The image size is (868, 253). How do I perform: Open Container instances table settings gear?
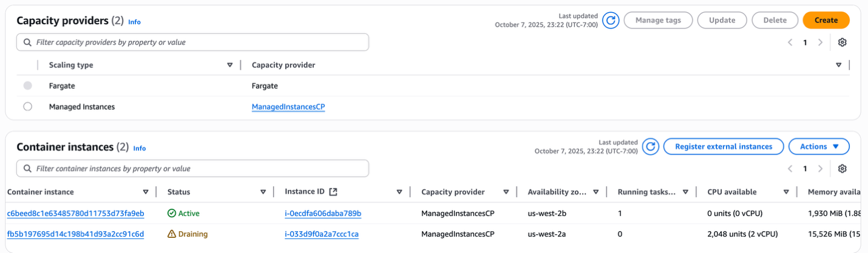pos(842,169)
